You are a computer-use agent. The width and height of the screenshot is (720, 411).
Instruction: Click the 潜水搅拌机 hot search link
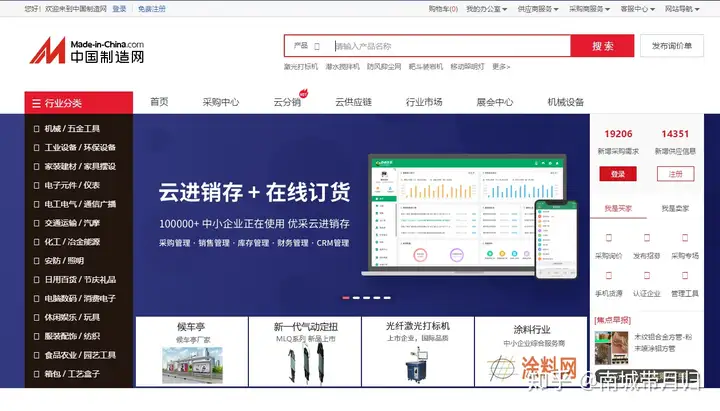(343, 67)
